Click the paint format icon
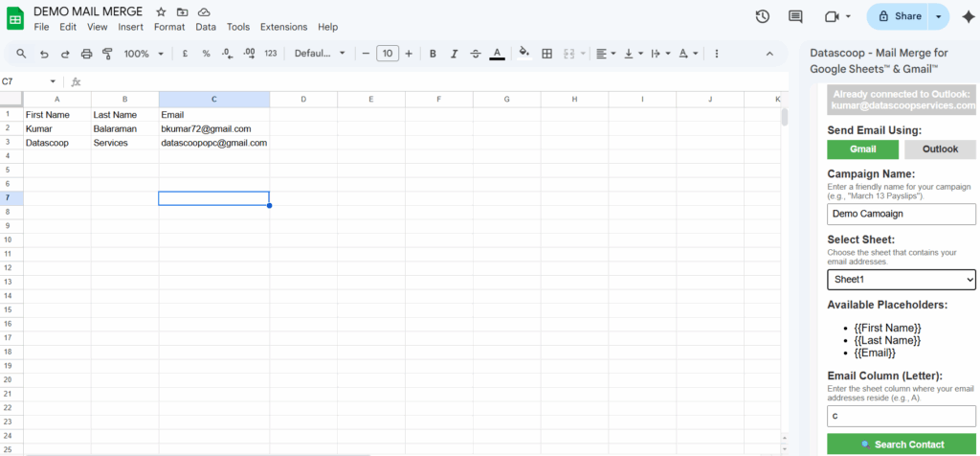 [x=107, y=54]
